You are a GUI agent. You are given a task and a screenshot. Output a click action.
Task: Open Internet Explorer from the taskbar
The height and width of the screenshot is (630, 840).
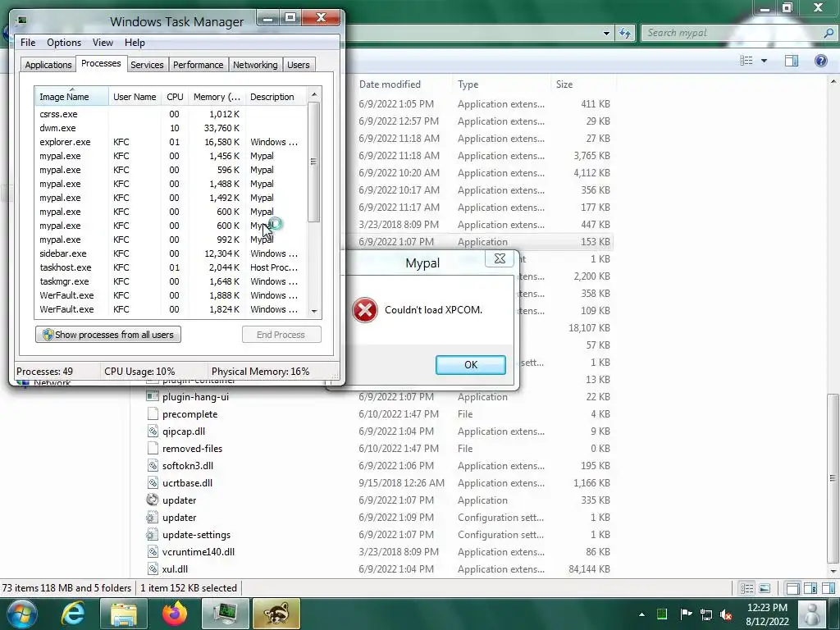coord(73,614)
